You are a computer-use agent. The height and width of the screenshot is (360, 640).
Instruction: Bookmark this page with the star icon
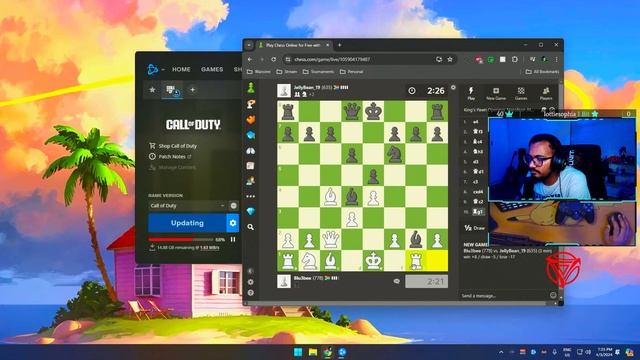click(450, 59)
